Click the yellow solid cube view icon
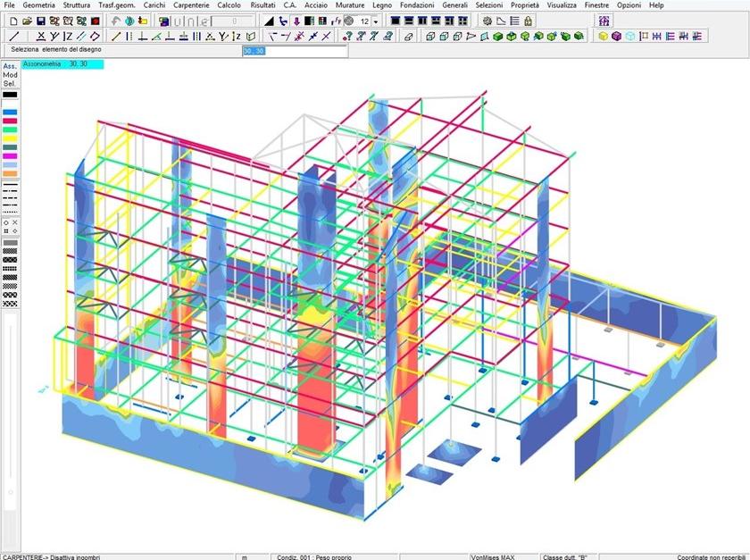 point(604,37)
